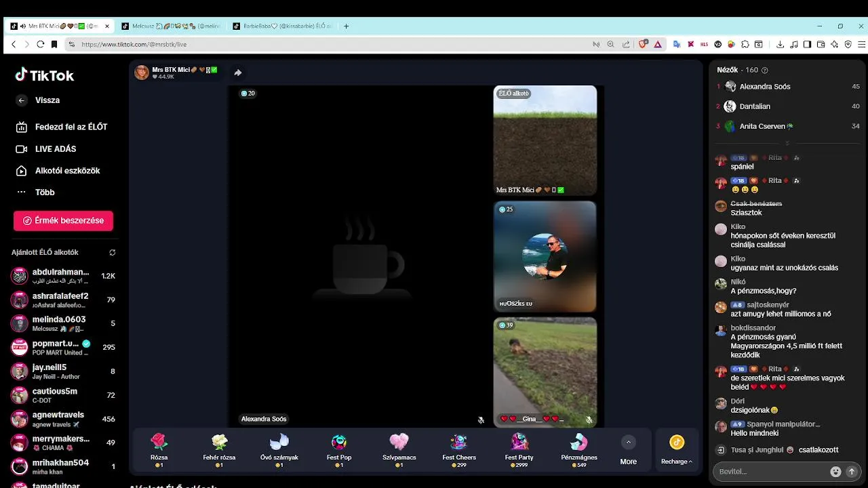
Task: Switch to the Melcsusz browser tab
Action: pos(170,26)
